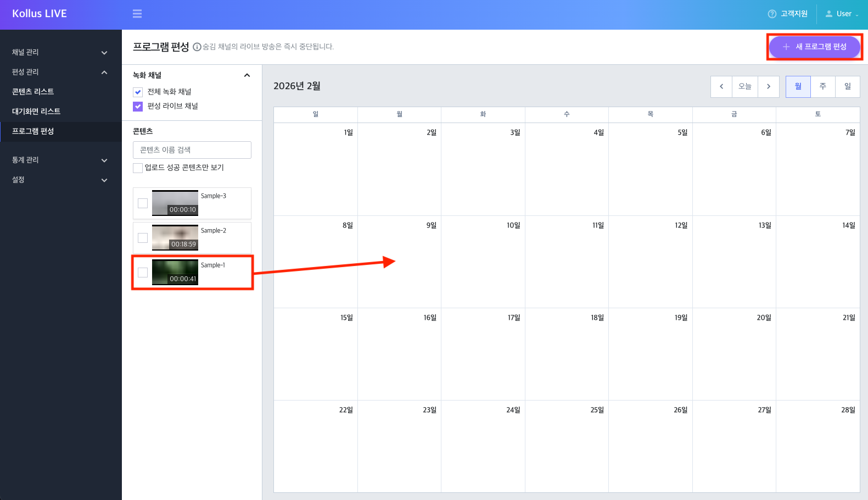Collapse the 녹화 채널 section
868x500 pixels.
pos(247,75)
